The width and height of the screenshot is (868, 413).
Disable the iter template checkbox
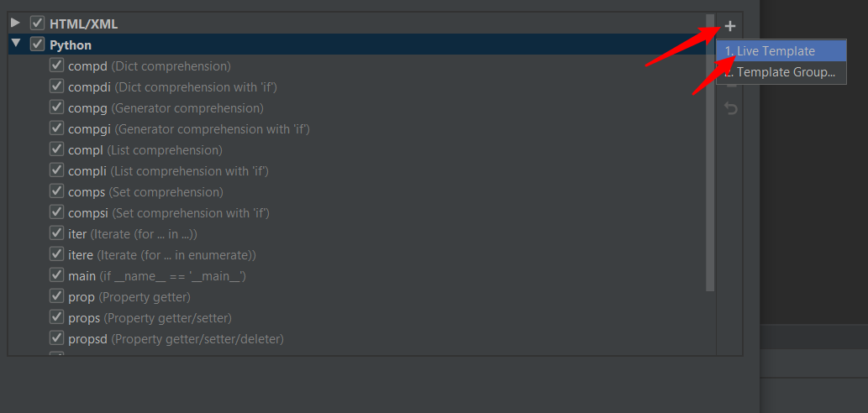57,233
